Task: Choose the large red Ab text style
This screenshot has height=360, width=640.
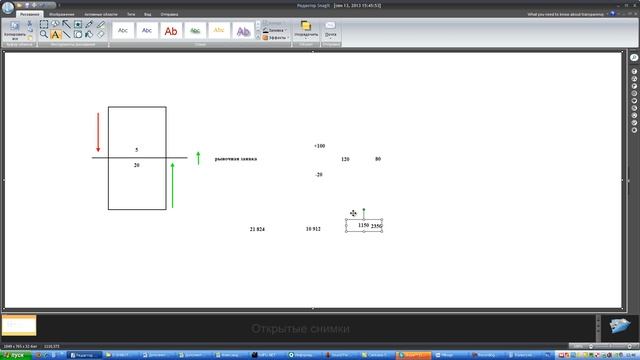Action: click(171, 31)
